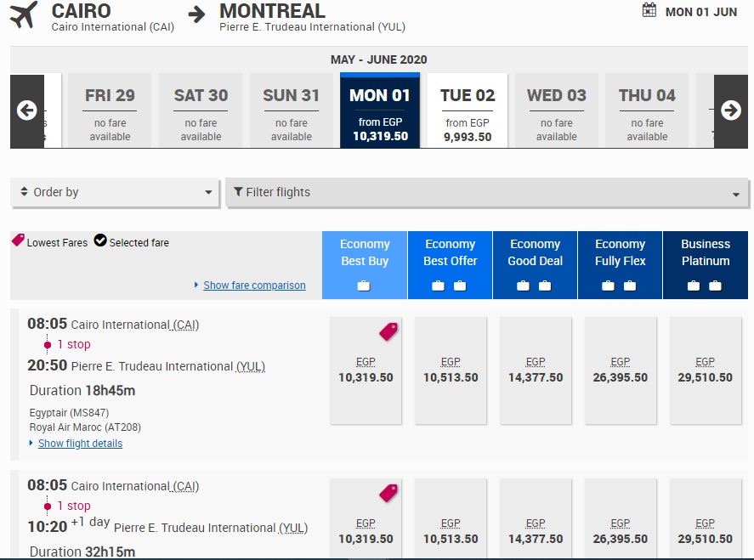Click the baggage icon under Economy Best Buy
The image size is (754, 560).
coord(364,286)
